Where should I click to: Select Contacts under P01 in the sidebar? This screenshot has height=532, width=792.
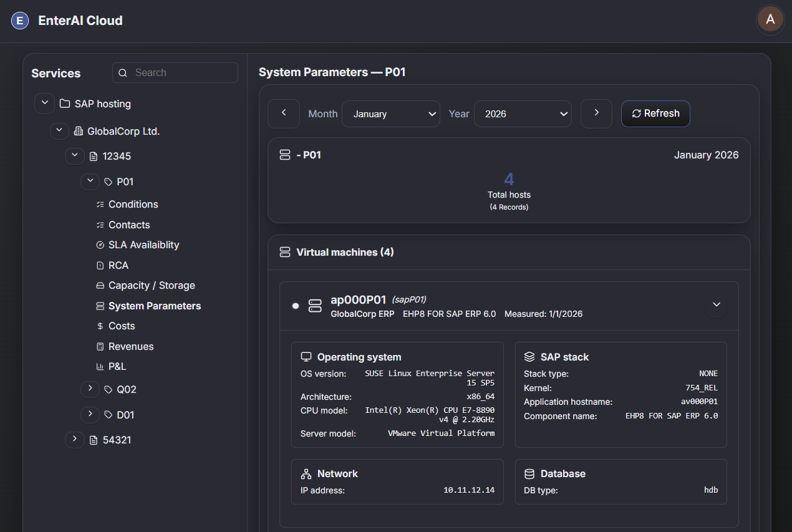128,225
